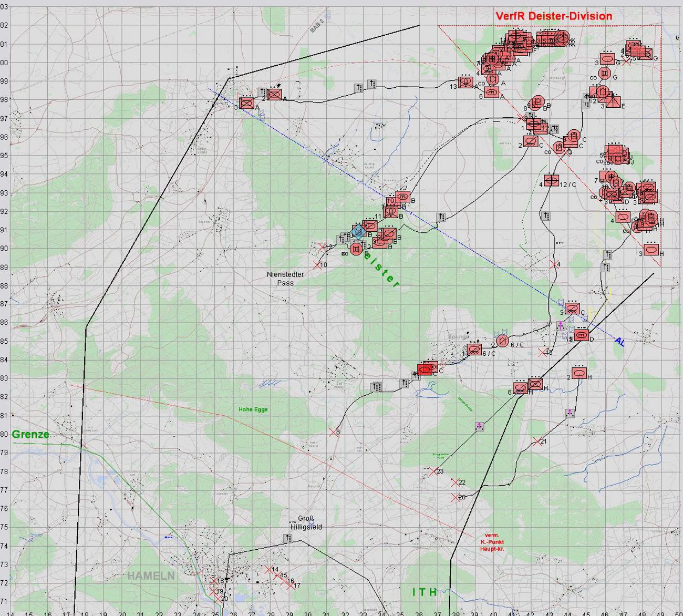Select the red unit labeled 6 A
The image size is (683, 616).
(491, 93)
